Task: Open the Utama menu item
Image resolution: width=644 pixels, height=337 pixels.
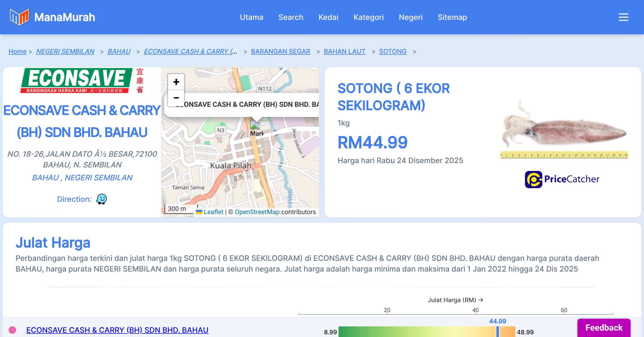Action: (x=251, y=17)
